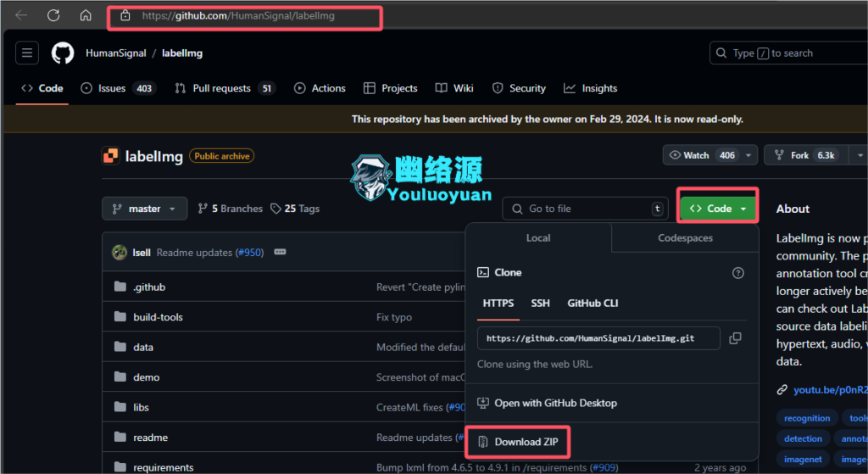Open the Security tab
Viewport: 868px width, 474px height.
[519, 88]
